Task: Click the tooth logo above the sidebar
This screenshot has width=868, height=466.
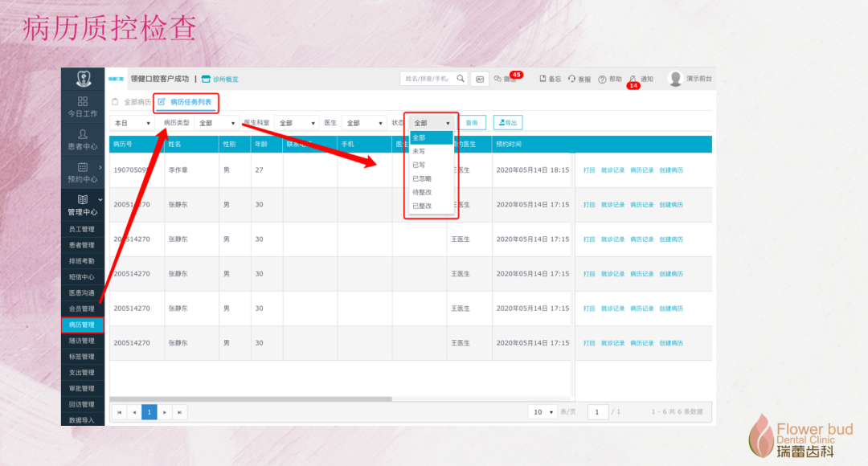Action: (83, 79)
